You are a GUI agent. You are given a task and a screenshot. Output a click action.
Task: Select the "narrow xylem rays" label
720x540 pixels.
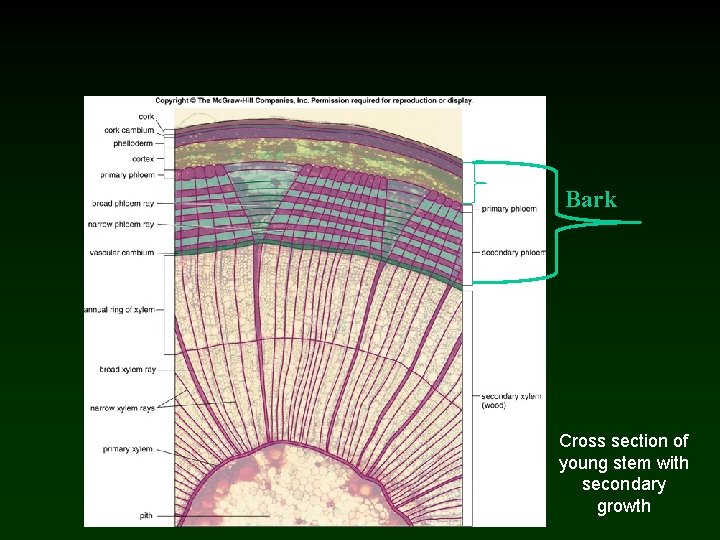click(x=123, y=408)
